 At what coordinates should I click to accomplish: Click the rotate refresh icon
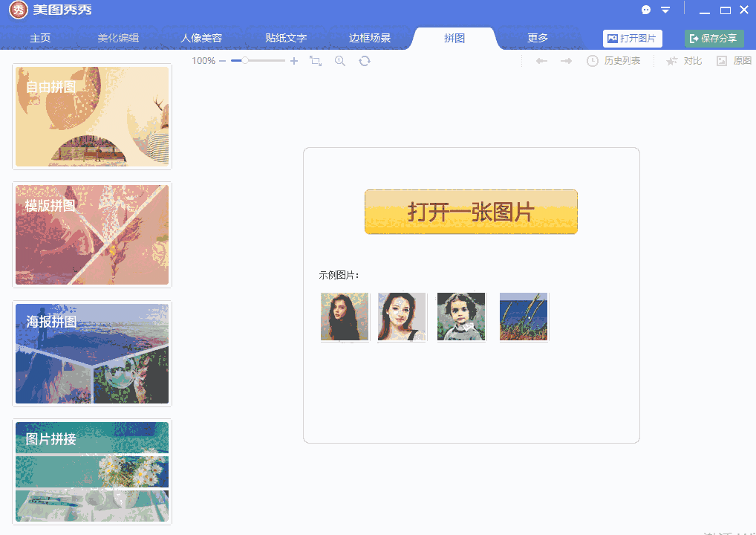365,61
